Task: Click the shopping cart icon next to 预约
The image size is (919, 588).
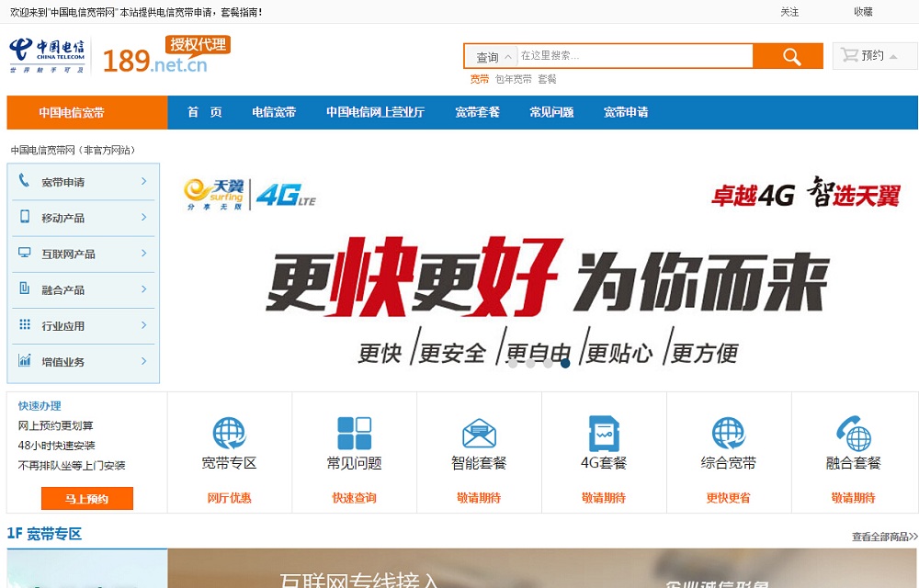Action: click(848, 55)
